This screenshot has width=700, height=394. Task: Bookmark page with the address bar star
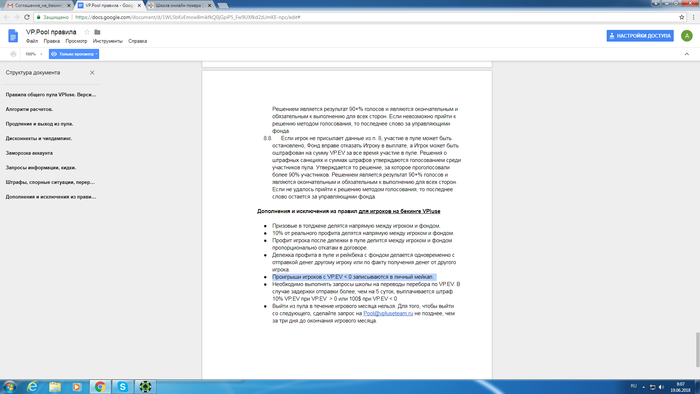coord(682,17)
